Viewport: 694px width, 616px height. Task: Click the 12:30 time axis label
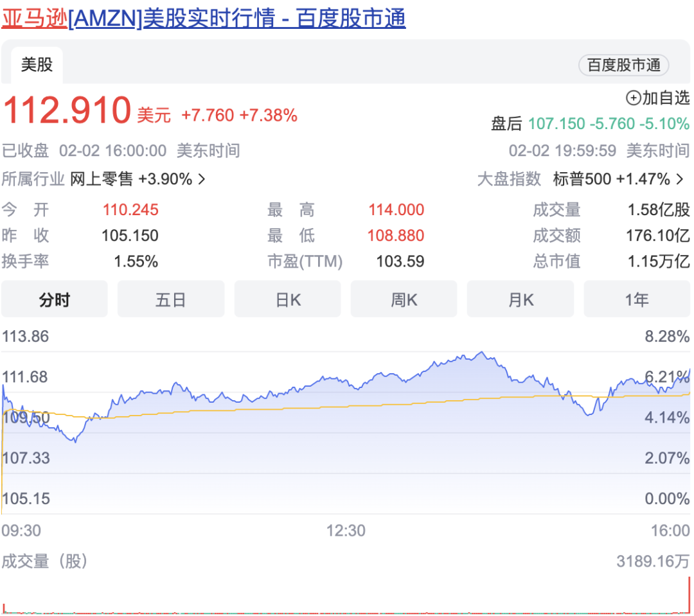[346, 531]
